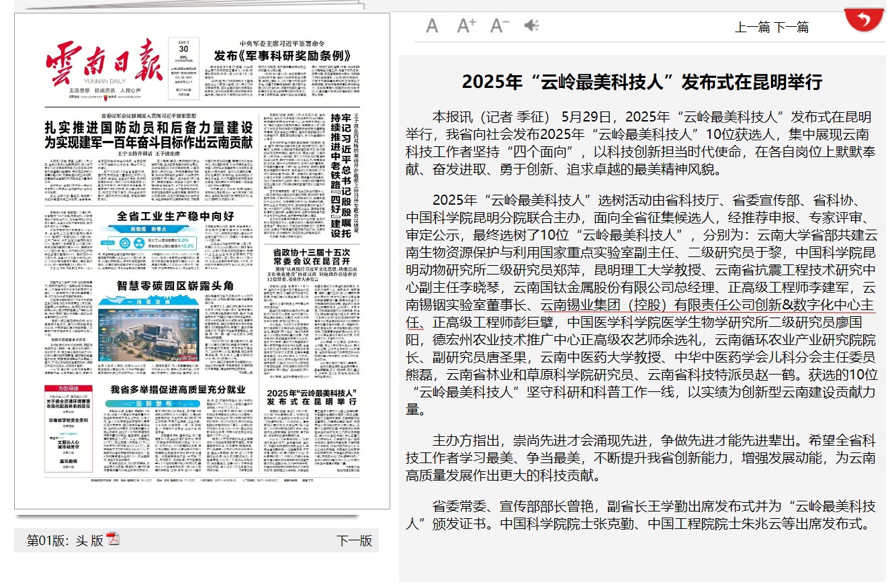
Task: Click the article title 2025年“云岭最美科技人”发布式
Action: [x=641, y=83]
